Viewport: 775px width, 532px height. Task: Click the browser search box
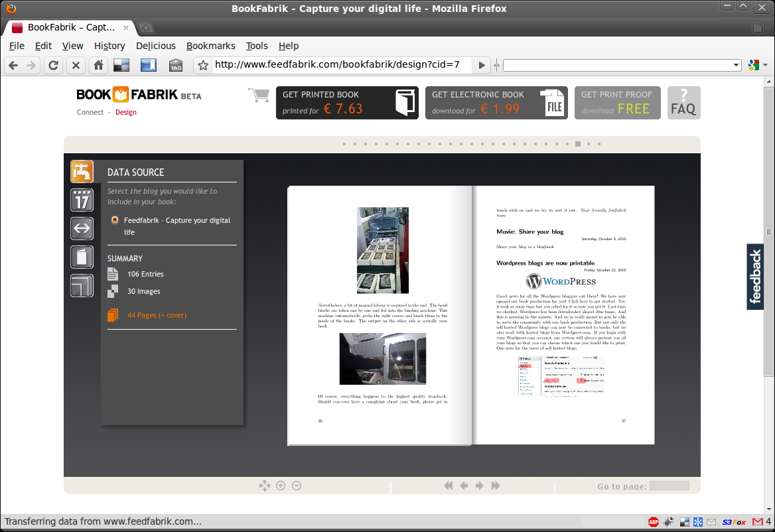(x=622, y=65)
